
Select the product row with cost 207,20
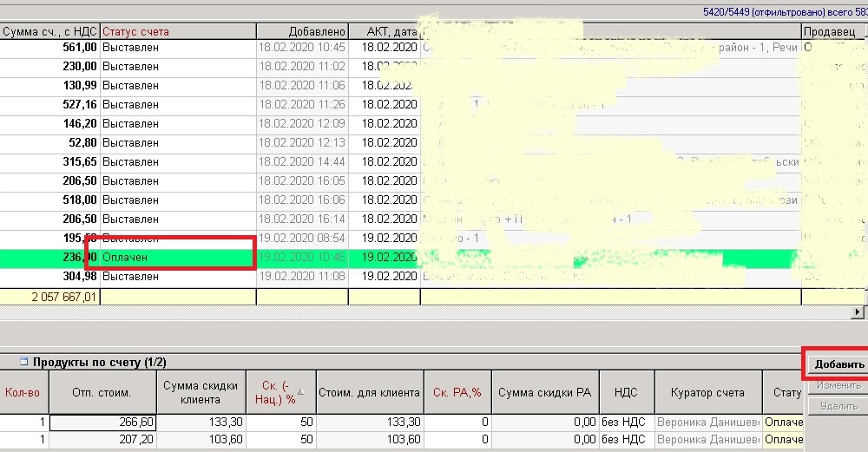pos(103,441)
